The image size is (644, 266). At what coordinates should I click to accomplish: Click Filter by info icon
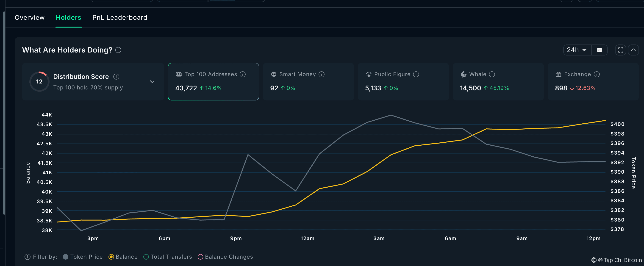coord(28,257)
